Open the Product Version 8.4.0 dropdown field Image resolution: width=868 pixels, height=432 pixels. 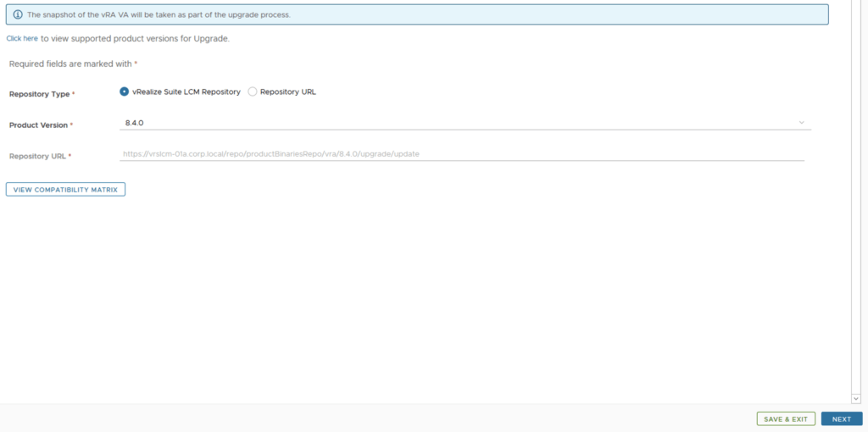(458, 123)
